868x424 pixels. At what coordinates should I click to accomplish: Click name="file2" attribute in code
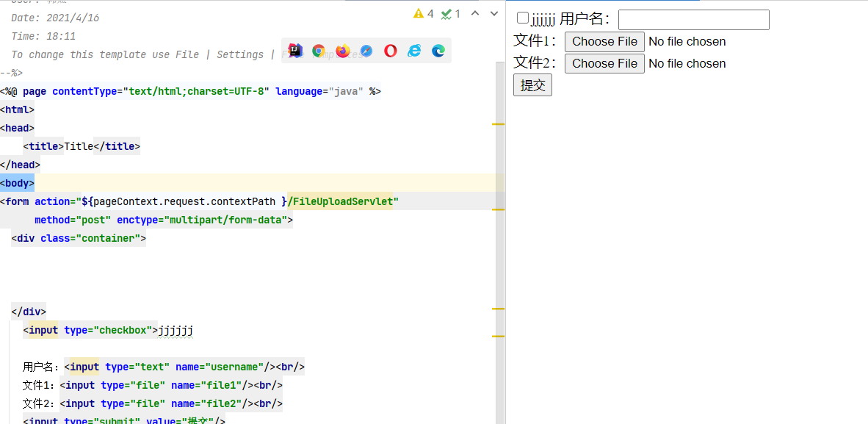coord(206,403)
